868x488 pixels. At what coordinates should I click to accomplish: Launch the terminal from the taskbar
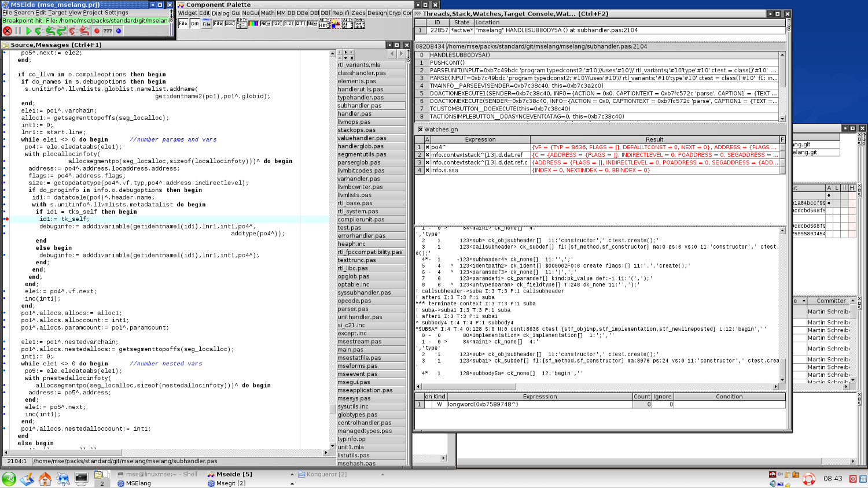click(x=81, y=478)
